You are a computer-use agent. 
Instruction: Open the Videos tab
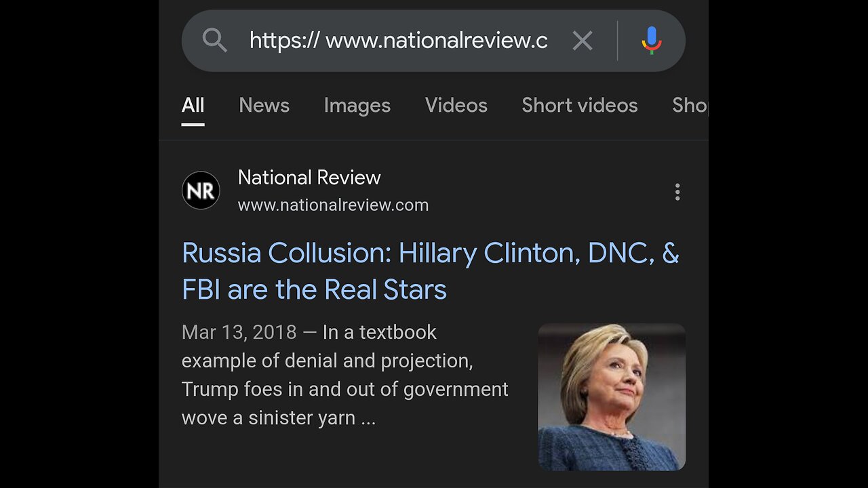(x=456, y=105)
